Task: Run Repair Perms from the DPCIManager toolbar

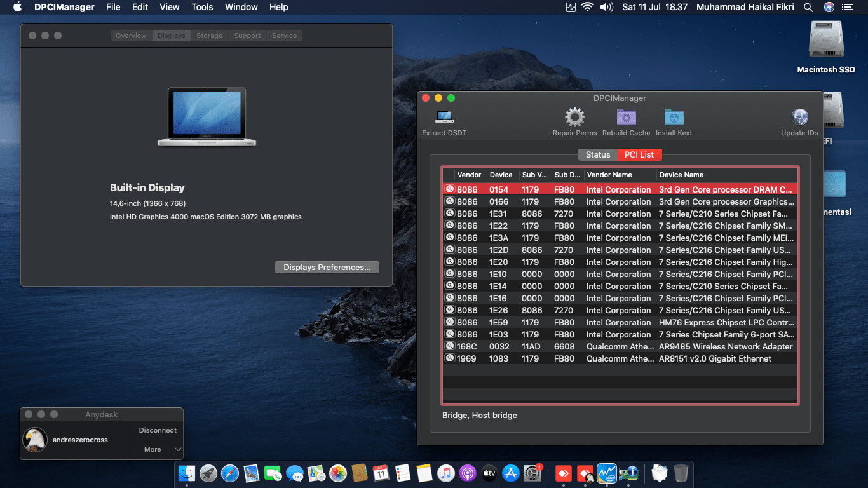Action: pyautogui.click(x=574, y=118)
